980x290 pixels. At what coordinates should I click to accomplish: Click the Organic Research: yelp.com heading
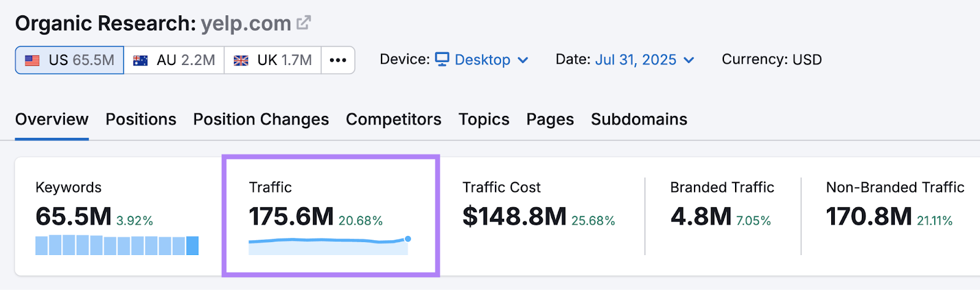(x=153, y=23)
